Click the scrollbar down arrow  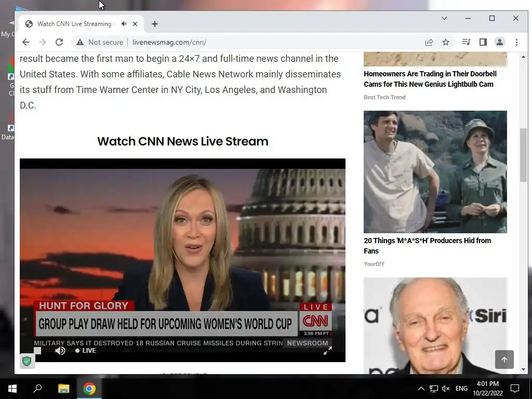(523, 369)
